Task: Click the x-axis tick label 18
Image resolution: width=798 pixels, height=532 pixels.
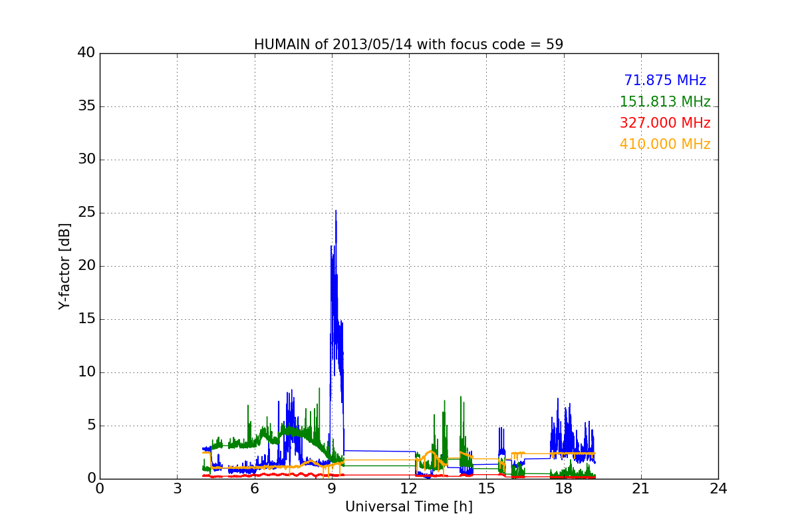Action: tap(563, 489)
